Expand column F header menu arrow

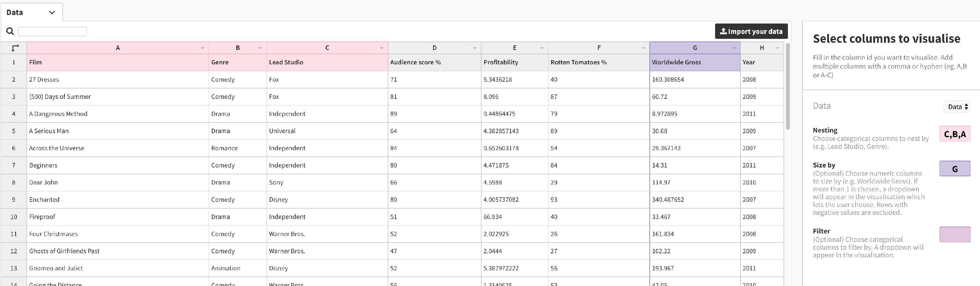(x=643, y=48)
